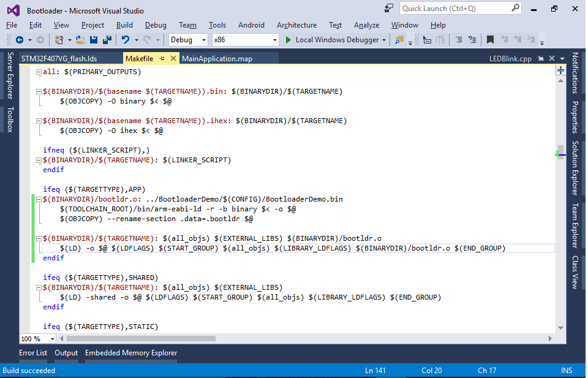This screenshot has width=588, height=378.
Task: Open the Solution Explorer side tab
Action: (x=575, y=168)
